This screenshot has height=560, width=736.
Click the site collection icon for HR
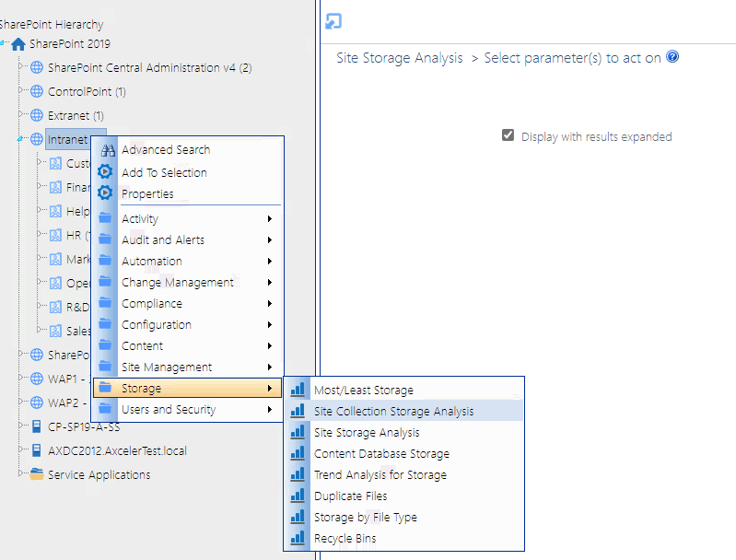click(55, 235)
